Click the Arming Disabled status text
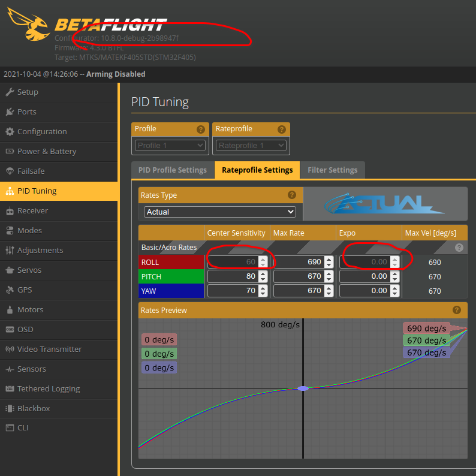The height and width of the screenshot is (476, 476). (116, 74)
